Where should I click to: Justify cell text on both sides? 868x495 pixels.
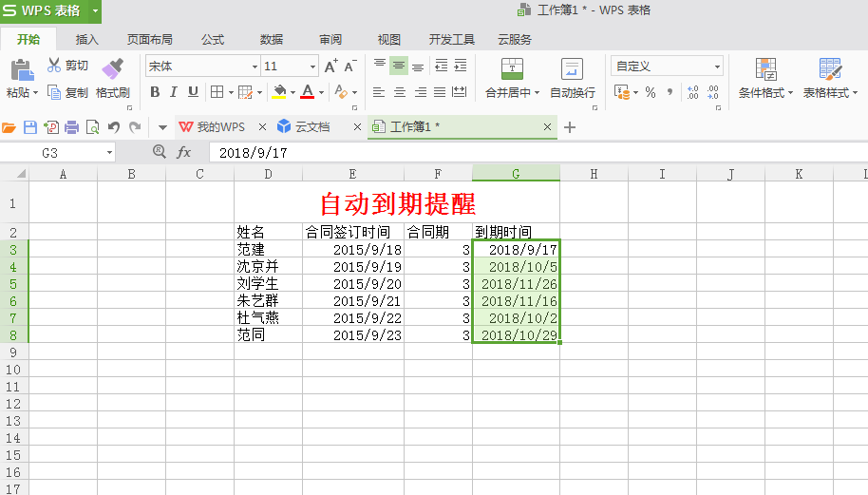coord(440,92)
